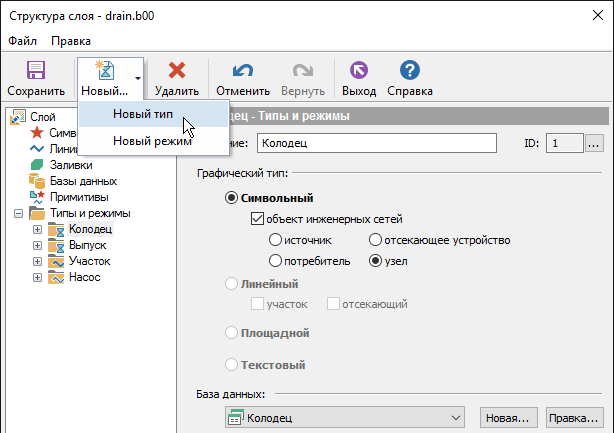Viewport: 614px width, 433px height.
Task: Select the потребитель radio button
Action: coord(276,261)
